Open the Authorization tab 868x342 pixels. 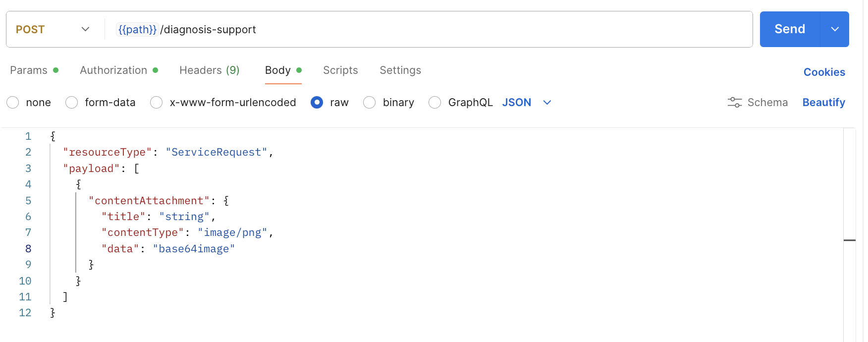point(113,70)
